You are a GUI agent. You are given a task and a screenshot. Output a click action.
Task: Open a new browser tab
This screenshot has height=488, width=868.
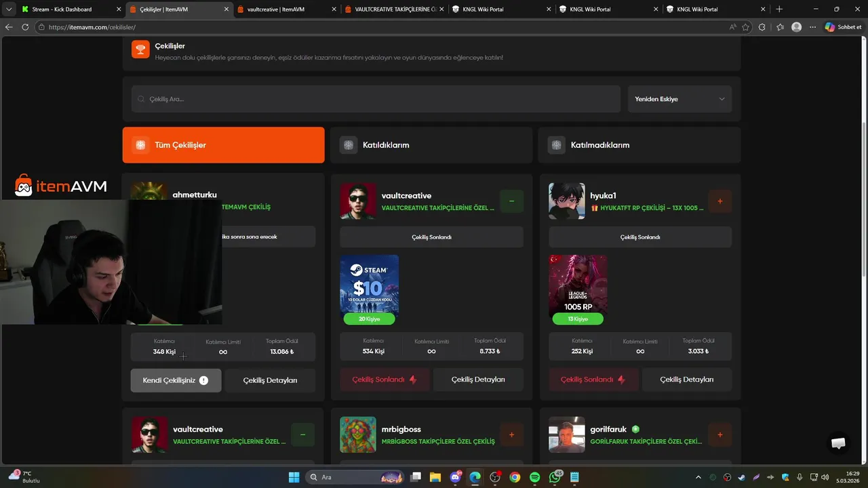tap(779, 9)
